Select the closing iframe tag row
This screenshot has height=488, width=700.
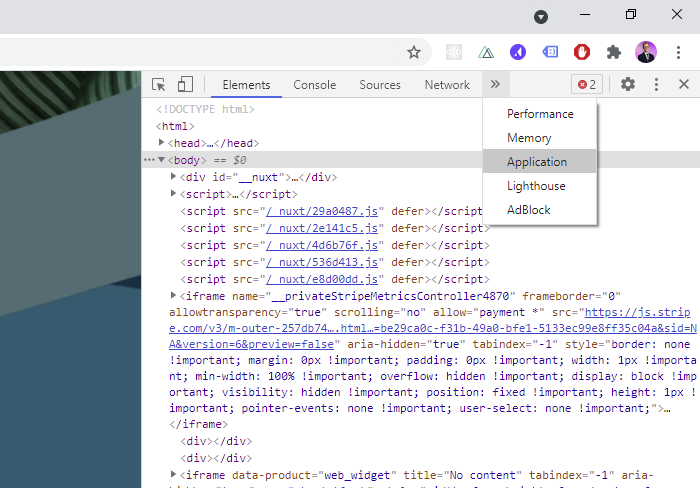tap(198, 424)
